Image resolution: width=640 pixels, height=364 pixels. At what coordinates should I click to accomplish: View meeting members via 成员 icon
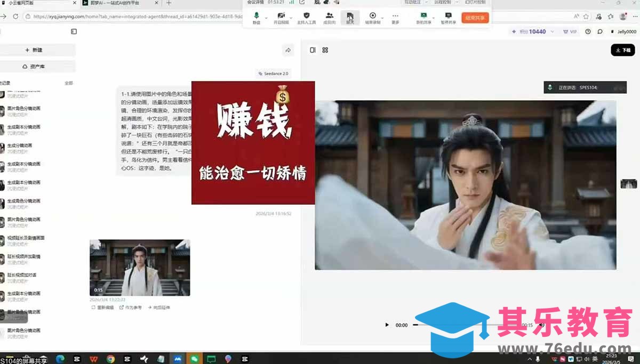point(330,18)
